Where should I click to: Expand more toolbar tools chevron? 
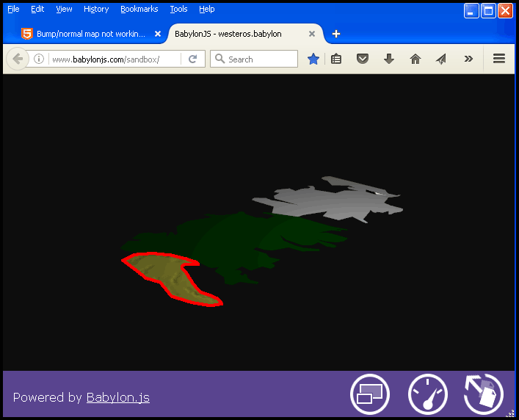(x=468, y=59)
